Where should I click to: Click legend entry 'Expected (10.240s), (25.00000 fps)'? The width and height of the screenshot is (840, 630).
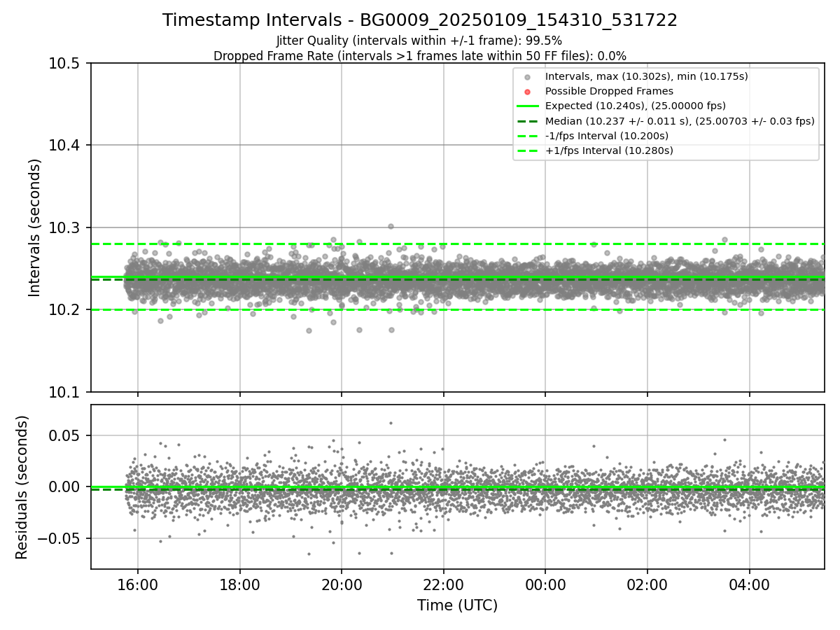(x=635, y=106)
